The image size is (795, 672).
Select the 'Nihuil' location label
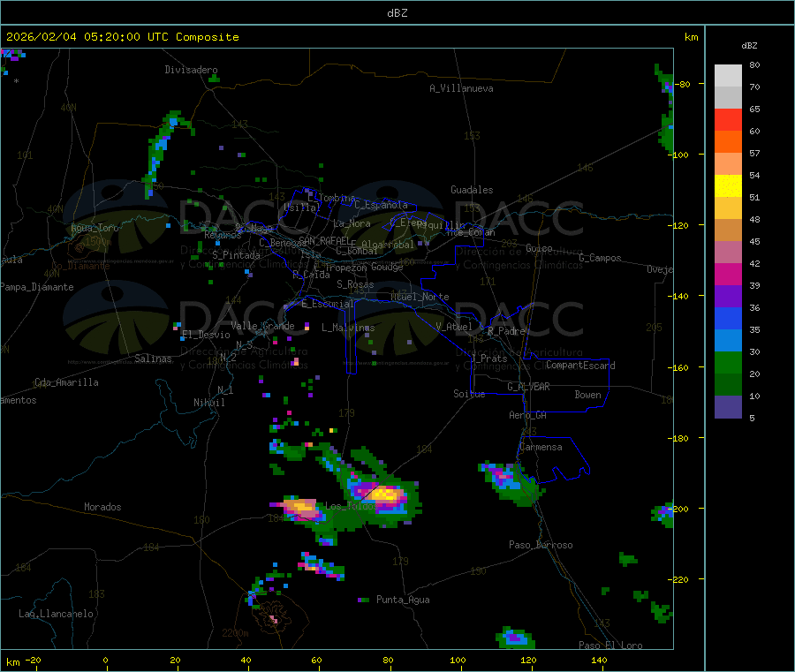coord(209,403)
